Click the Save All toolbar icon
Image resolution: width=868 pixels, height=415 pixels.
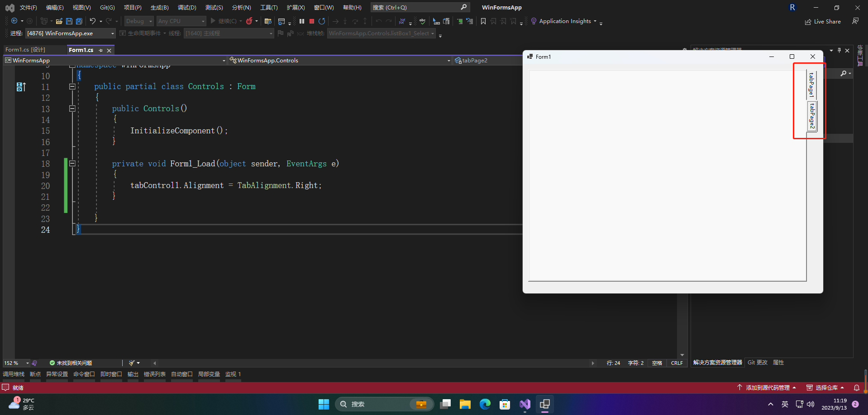click(79, 21)
